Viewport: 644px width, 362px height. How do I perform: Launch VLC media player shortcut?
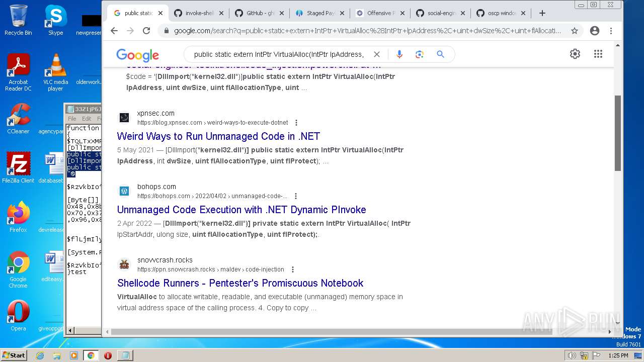(x=55, y=73)
